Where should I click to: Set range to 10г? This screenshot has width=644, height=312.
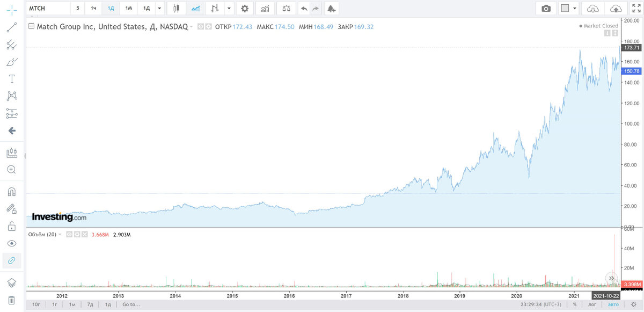36,304
